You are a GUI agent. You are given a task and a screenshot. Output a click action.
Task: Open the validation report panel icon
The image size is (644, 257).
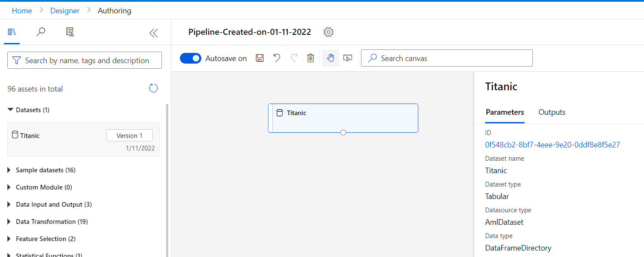[70, 32]
